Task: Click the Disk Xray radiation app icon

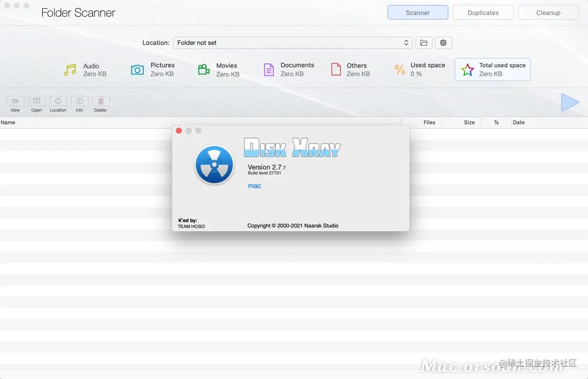Action: tap(214, 165)
